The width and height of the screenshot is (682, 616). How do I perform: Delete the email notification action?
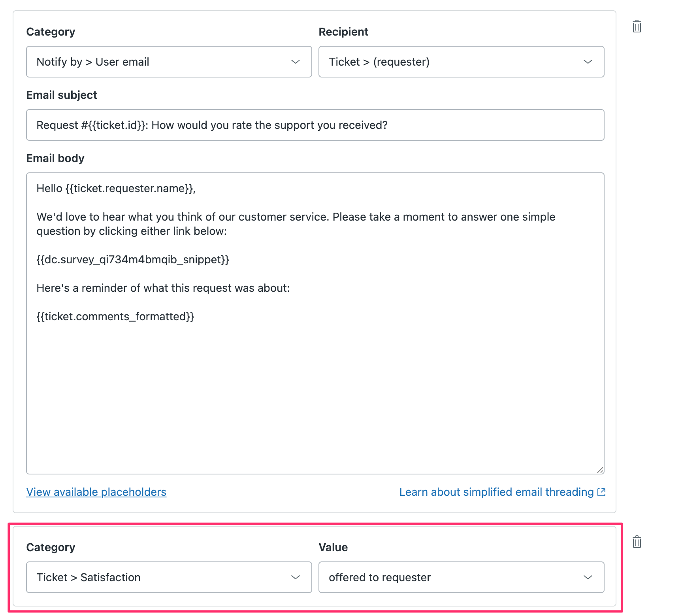pyautogui.click(x=637, y=26)
